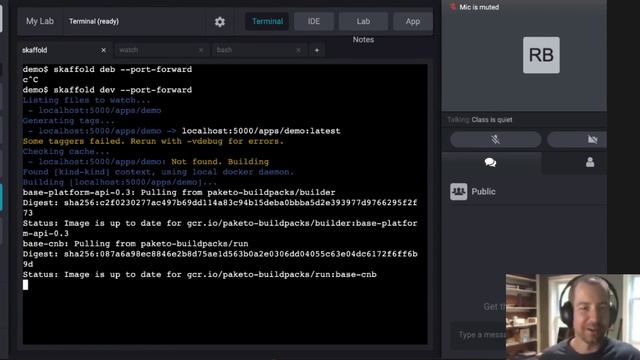640x360 pixels.
Task: Add a new terminal tab with plus icon
Action: tap(317, 50)
